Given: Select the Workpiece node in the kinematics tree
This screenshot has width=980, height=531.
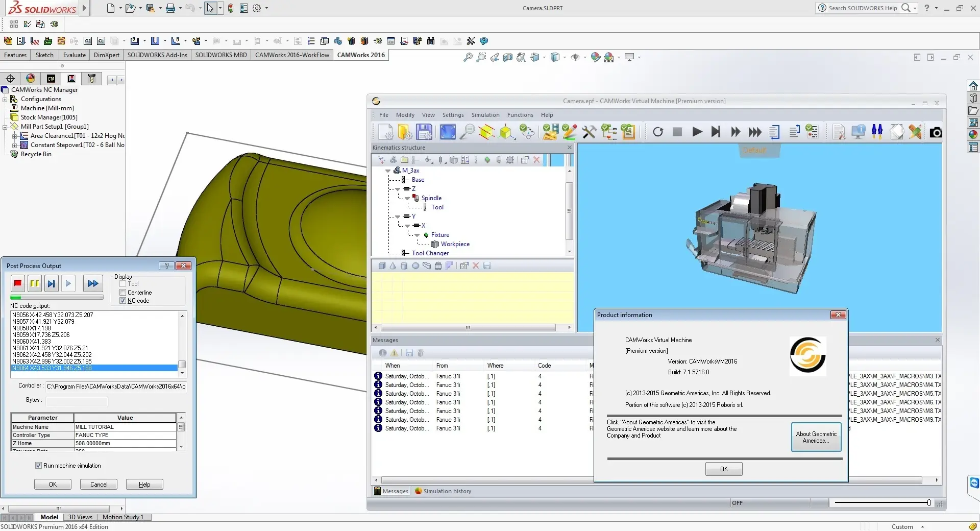Looking at the screenshot, I should (x=455, y=244).
